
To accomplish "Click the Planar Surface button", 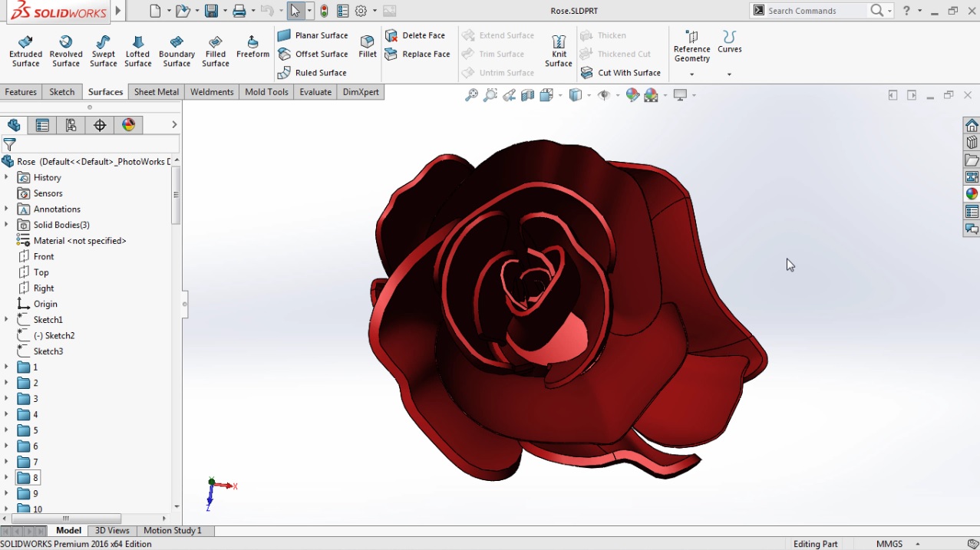I will point(313,35).
